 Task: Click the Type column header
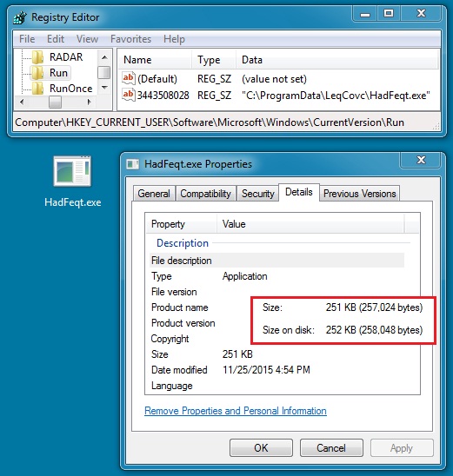point(214,60)
